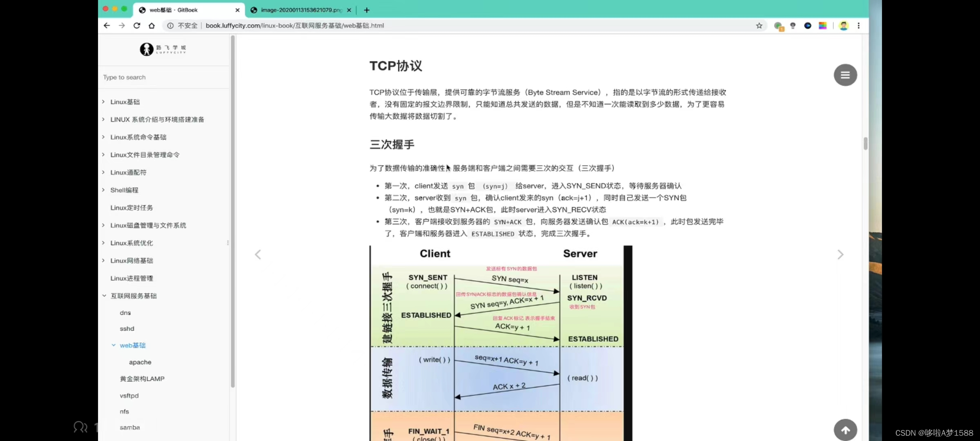Click the hamburger menu circle button
This screenshot has width=980, height=441.
[845, 75]
